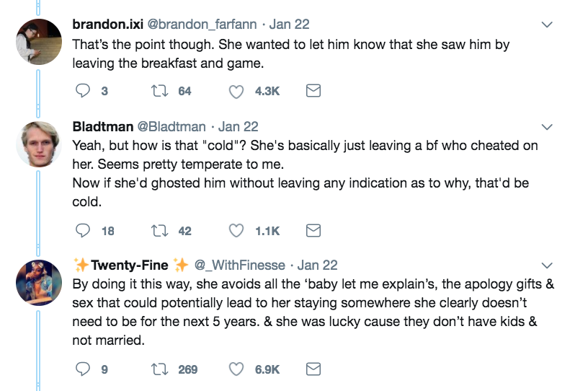Click the Bladtman display name

102,127
